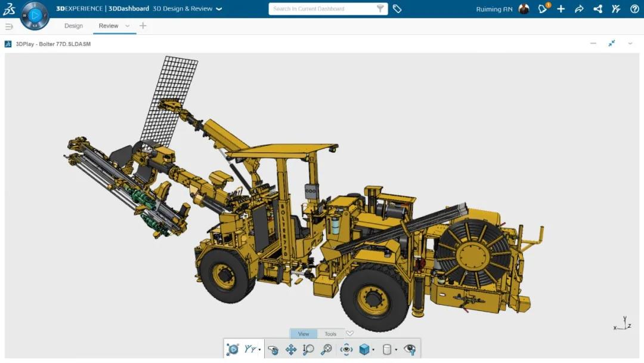Click the 3DPlay play experience icon
The width and height of the screenshot is (644, 363).
click(233, 349)
